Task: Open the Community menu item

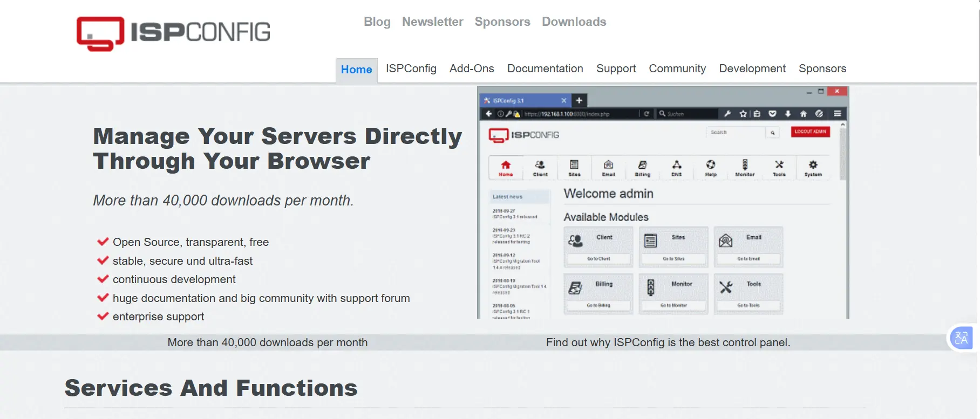Action: point(677,69)
